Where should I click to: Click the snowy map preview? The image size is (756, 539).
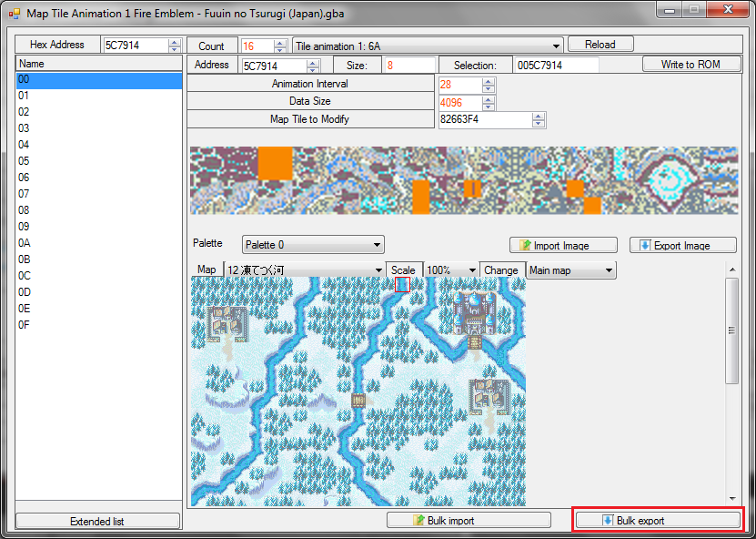click(x=358, y=392)
